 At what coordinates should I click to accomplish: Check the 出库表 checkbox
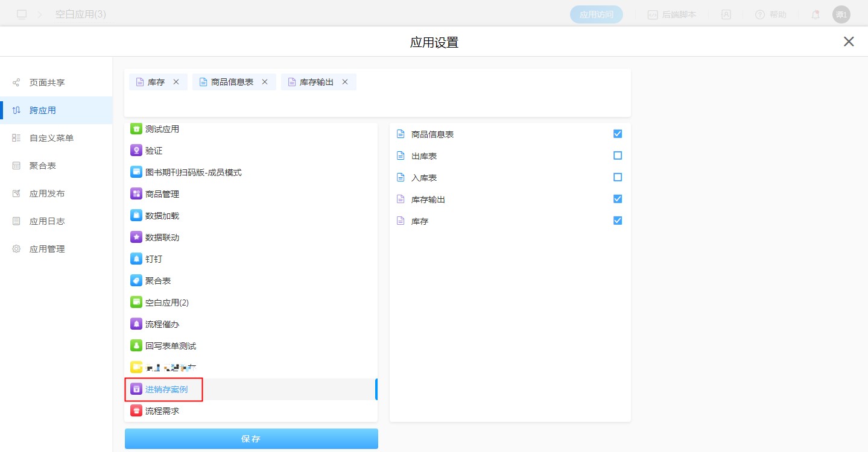pyautogui.click(x=617, y=155)
